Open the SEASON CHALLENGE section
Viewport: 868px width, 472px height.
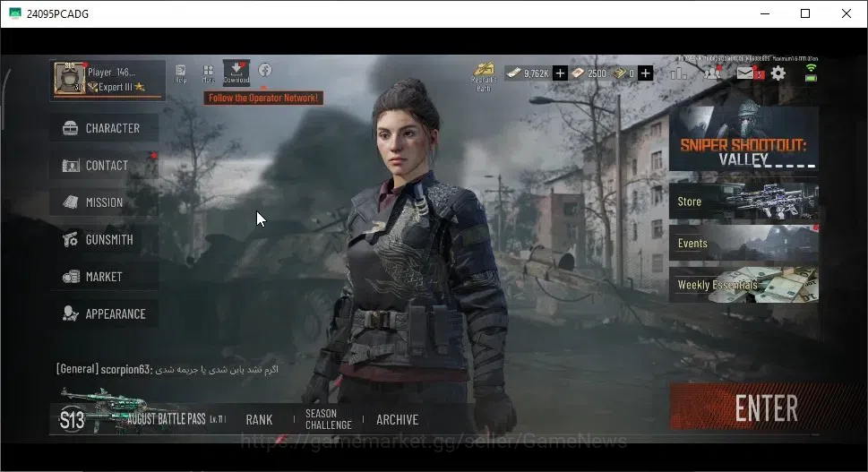tap(328, 419)
